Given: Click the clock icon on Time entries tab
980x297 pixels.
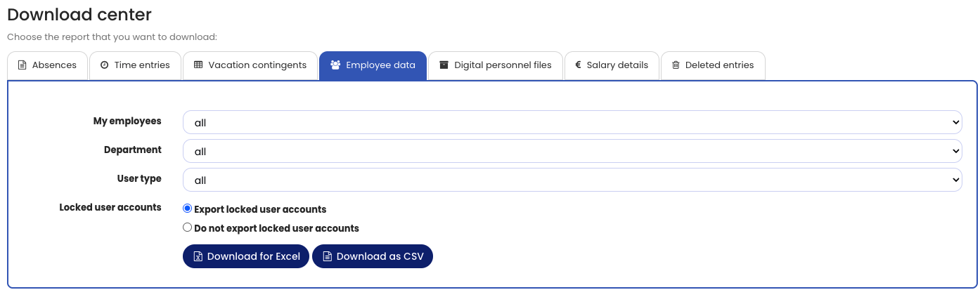Looking at the screenshot, I should pyautogui.click(x=104, y=65).
